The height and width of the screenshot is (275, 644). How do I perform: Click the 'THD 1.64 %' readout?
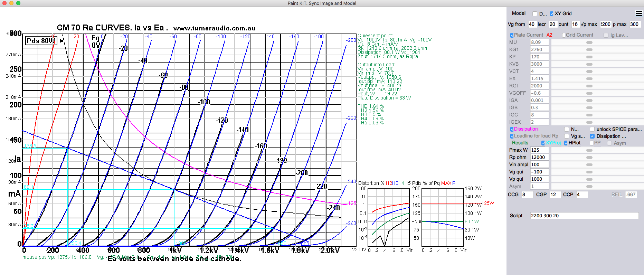[x=371, y=106]
